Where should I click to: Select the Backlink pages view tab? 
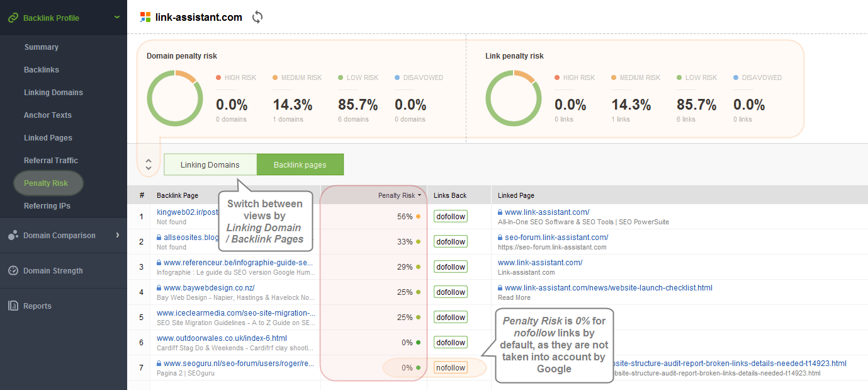300,164
